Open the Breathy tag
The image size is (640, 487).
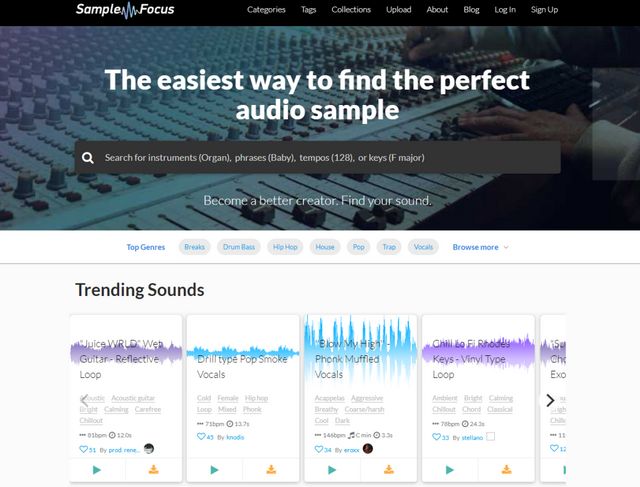pos(326,409)
